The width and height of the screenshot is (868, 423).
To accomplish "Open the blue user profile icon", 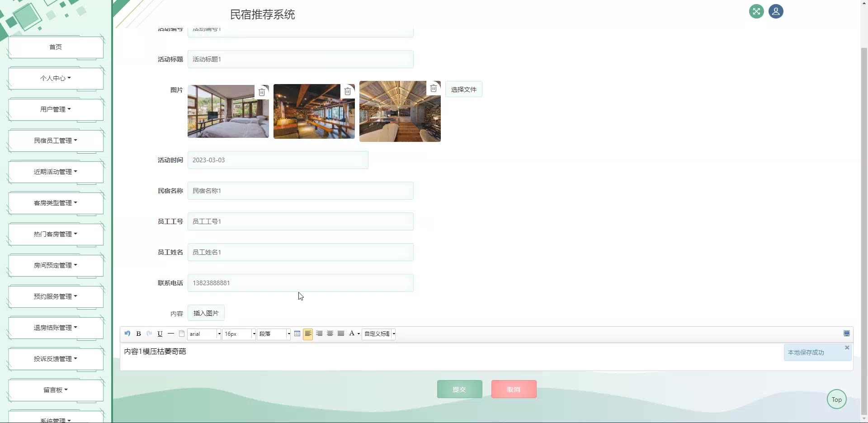I will coord(776,11).
